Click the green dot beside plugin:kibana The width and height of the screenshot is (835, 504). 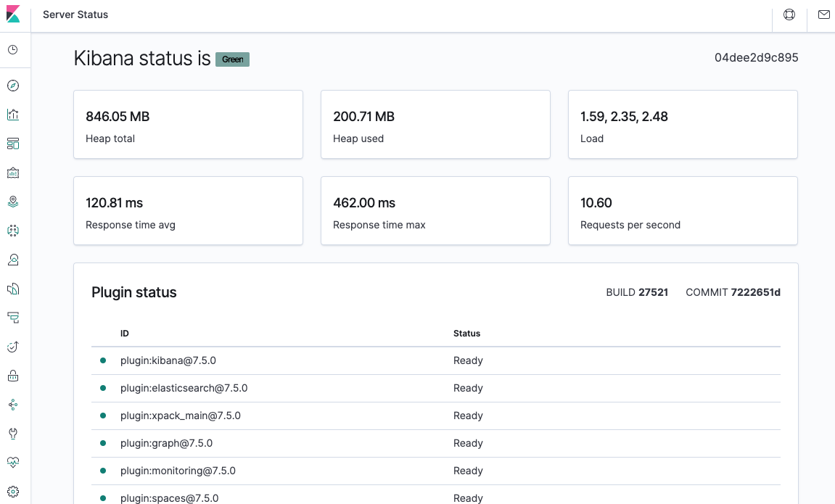(x=103, y=360)
